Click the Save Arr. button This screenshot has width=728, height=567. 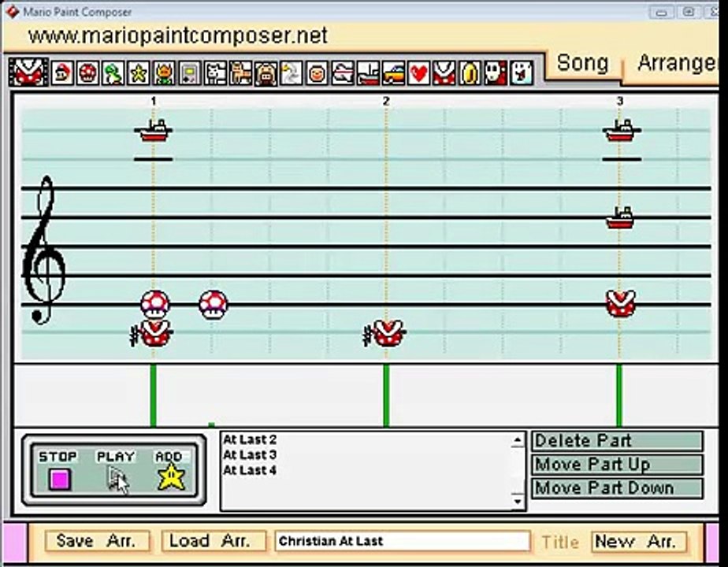coord(98,541)
